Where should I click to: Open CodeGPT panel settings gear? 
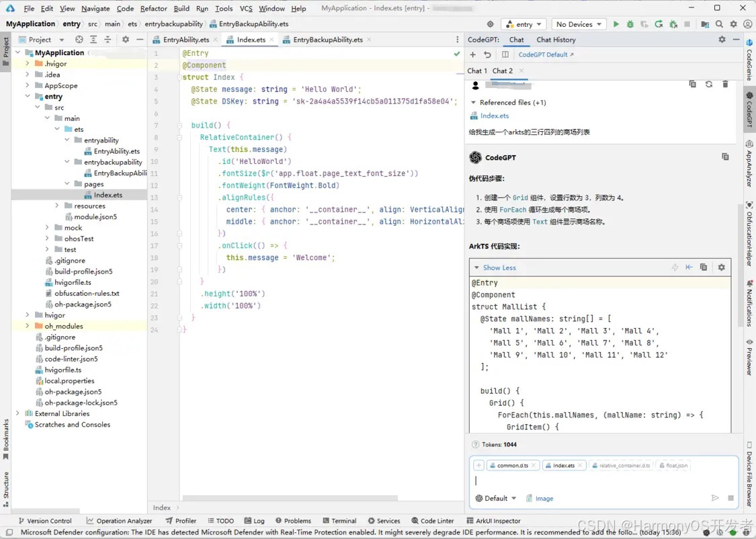pos(722,40)
